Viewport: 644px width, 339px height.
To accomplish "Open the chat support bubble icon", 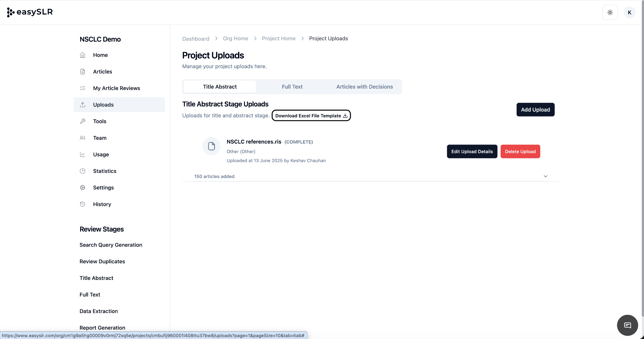I will (x=627, y=325).
